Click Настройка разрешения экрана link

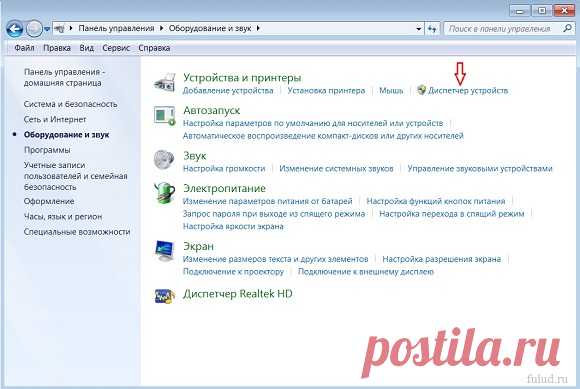[442, 259]
